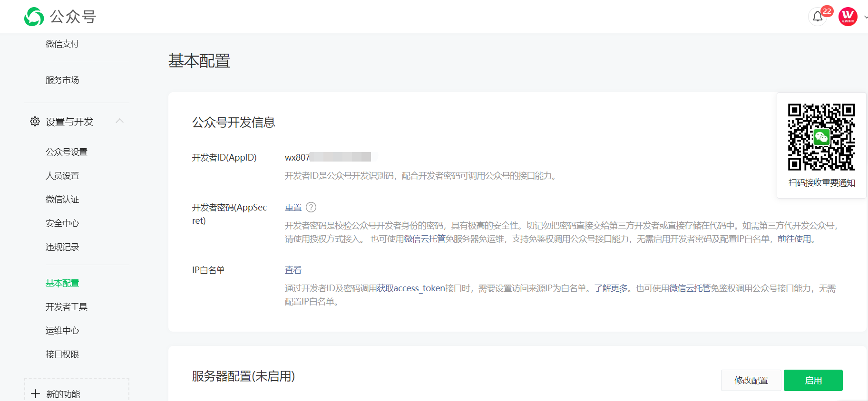Click the WeChat 公众号 logo icon
The image size is (868, 401).
[34, 17]
